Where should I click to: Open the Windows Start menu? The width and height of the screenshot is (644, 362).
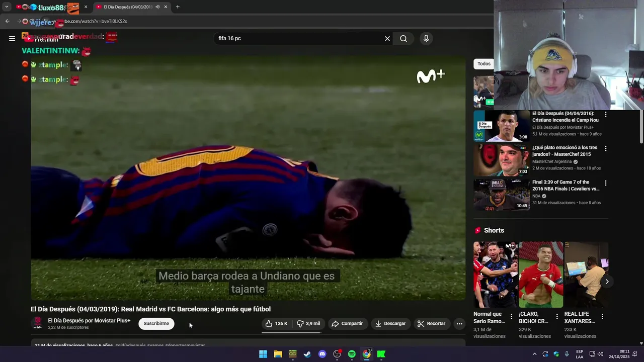[x=263, y=354]
